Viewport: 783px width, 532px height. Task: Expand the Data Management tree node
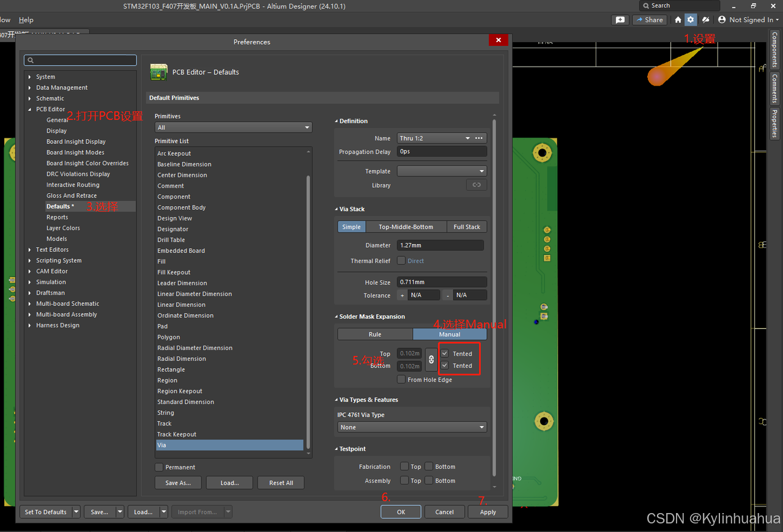tap(29, 87)
